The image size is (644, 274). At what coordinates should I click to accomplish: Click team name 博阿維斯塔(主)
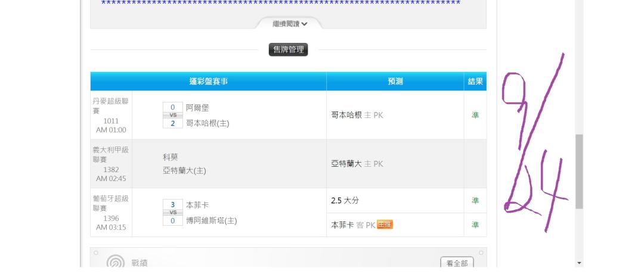click(212, 220)
